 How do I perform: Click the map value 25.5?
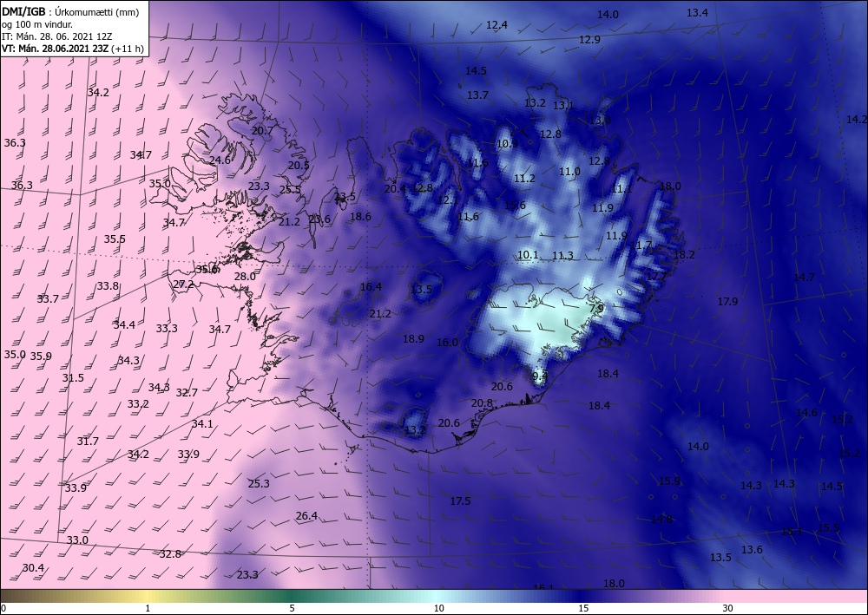click(x=290, y=190)
